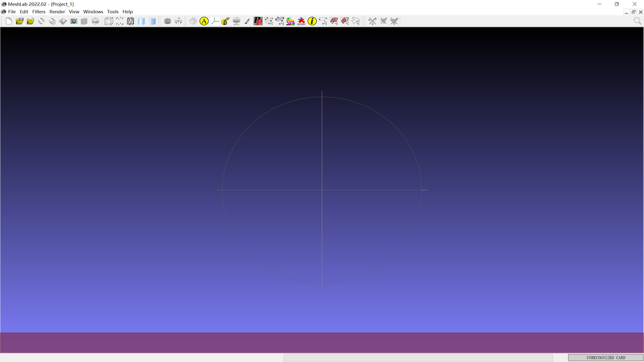
Task: Select the PP pick points tool
Action: coord(258,21)
